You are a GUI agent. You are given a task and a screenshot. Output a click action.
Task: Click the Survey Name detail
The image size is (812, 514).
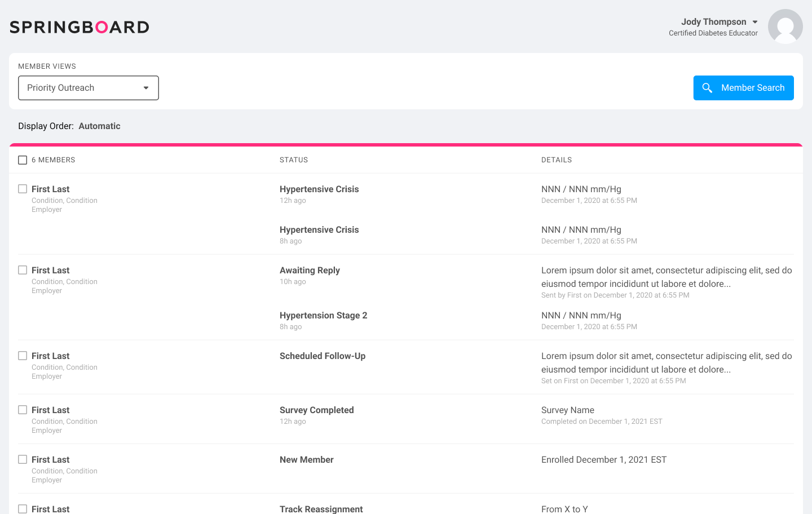tap(568, 410)
